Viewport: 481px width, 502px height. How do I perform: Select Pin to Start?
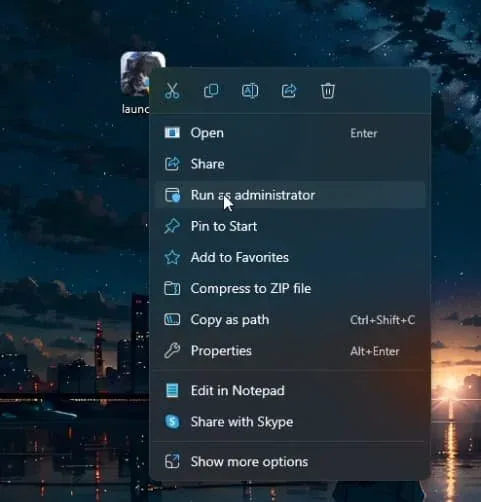[290, 226]
